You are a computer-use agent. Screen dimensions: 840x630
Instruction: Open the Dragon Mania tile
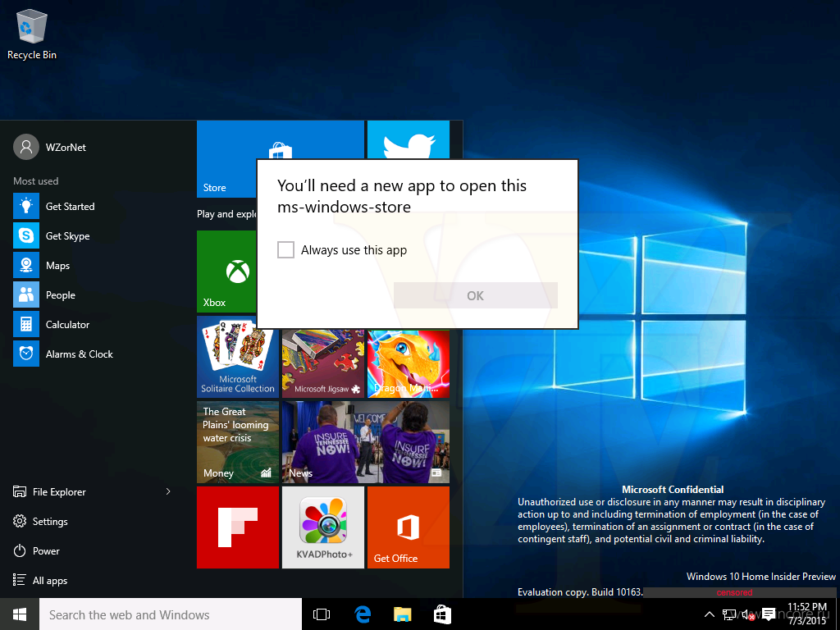[x=409, y=363]
